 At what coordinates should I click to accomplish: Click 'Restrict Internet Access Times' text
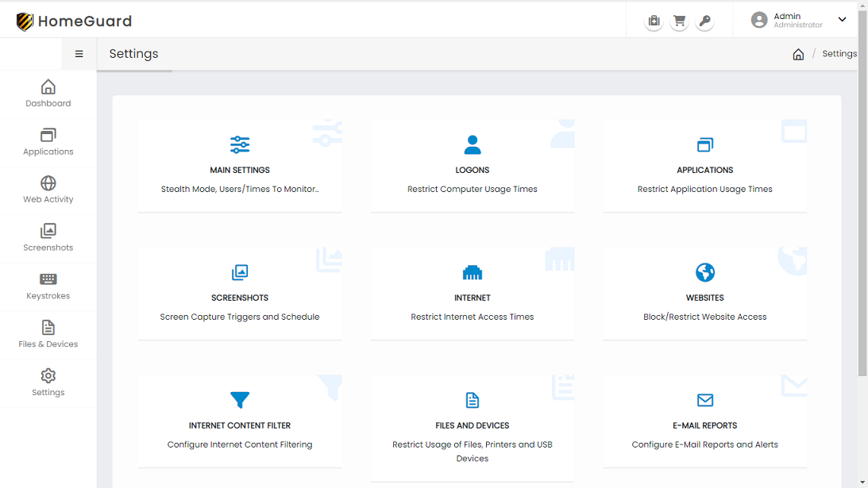pyautogui.click(x=473, y=317)
